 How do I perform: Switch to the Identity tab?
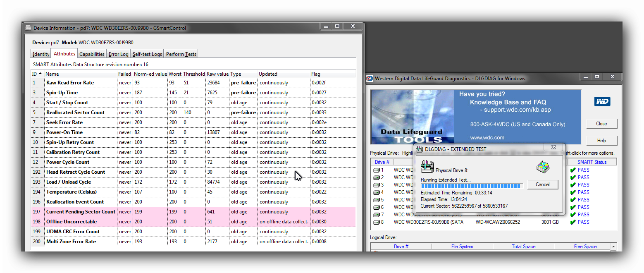tap(41, 54)
